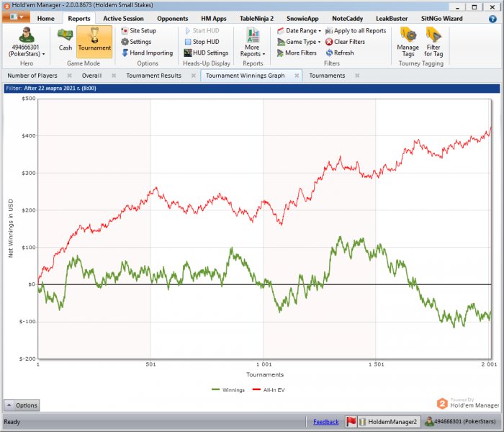The image size is (504, 432).
Task: Click the $400 y-axis label
Action: tap(29, 136)
